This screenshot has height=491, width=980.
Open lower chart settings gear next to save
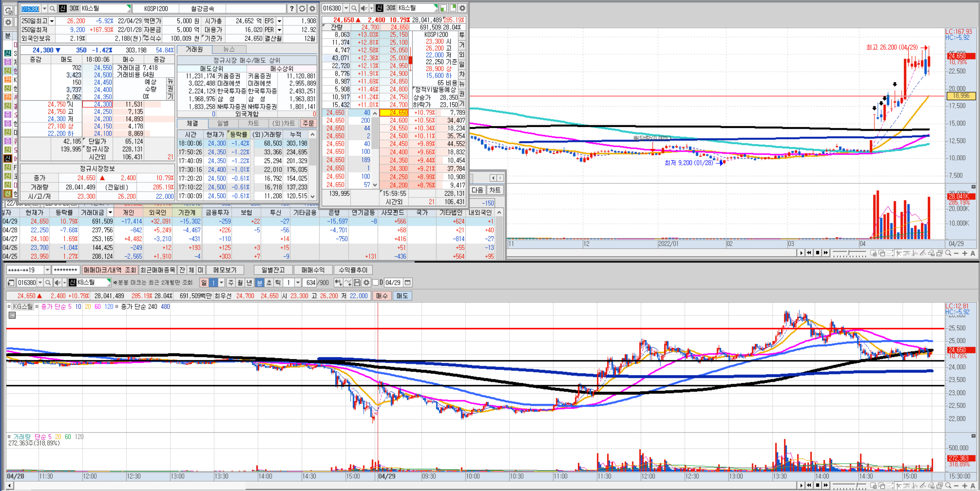pos(366,283)
